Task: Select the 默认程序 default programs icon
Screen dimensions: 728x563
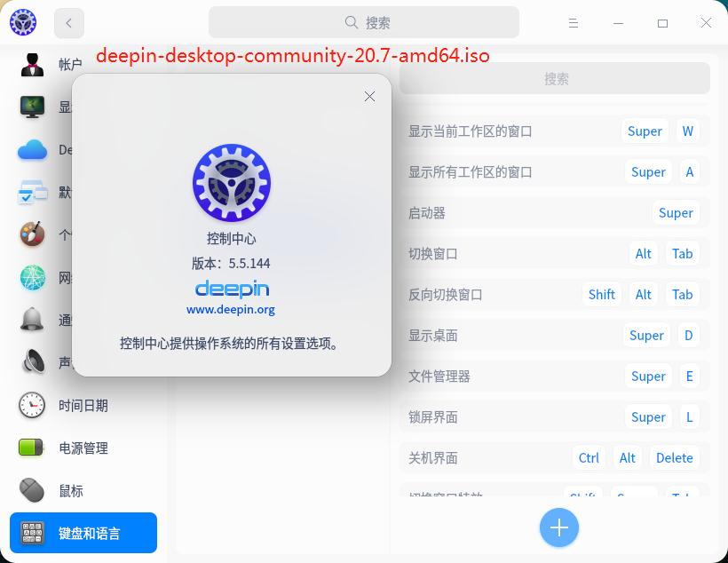Action: [x=32, y=192]
